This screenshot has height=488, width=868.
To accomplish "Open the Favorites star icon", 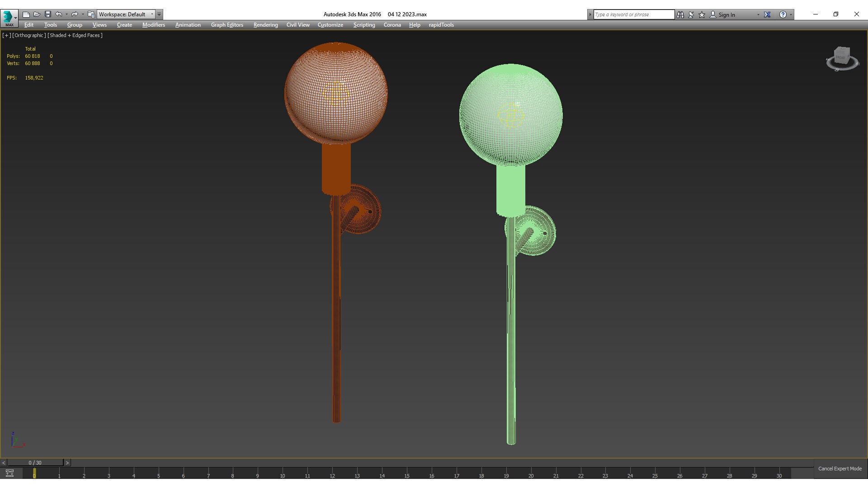I will [x=702, y=14].
